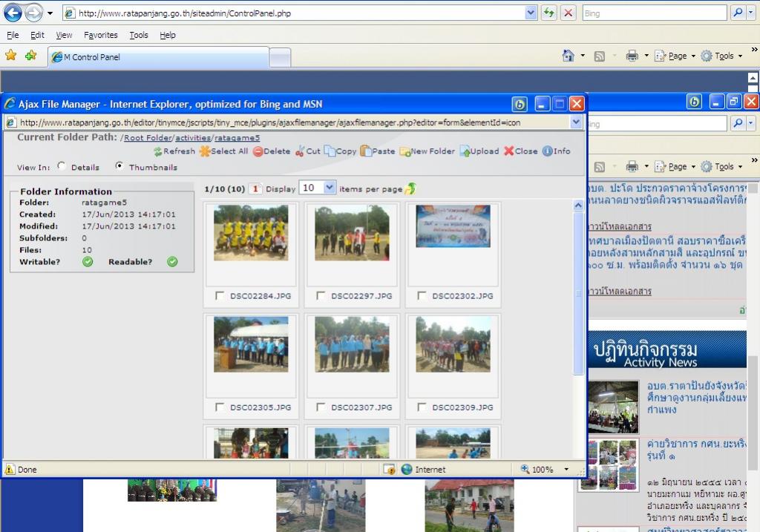The image size is (760, 532).
Task: Select the Thumbnails view radio button
Action: (x=119, y=165)
